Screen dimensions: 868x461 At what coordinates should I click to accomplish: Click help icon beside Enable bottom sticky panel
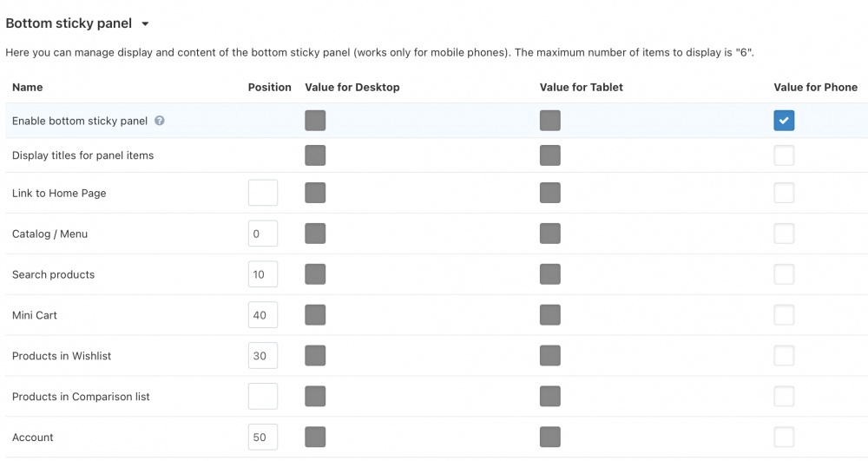(x=160, y=122)
